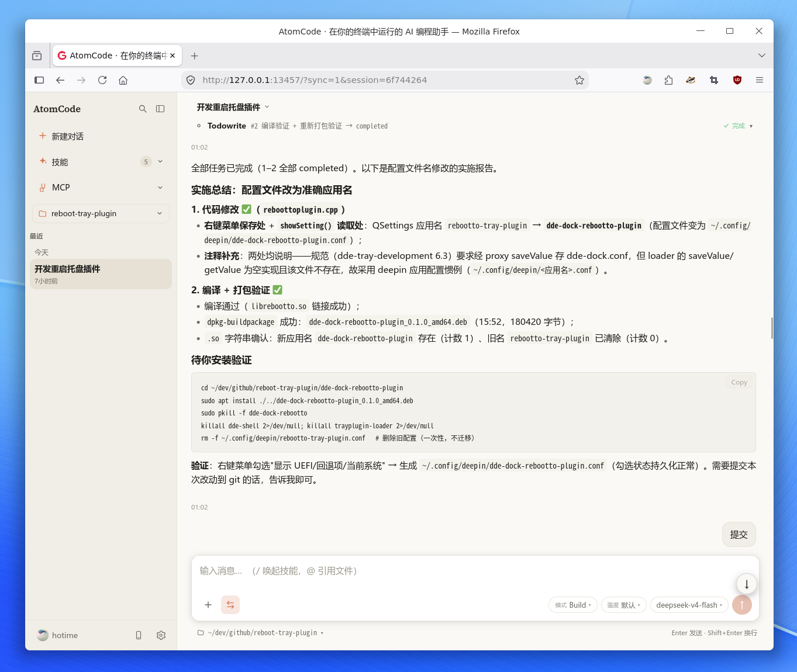Open the Firefox application hamburger menu
This screenshot has width=797, height=672.
point(760,80)
